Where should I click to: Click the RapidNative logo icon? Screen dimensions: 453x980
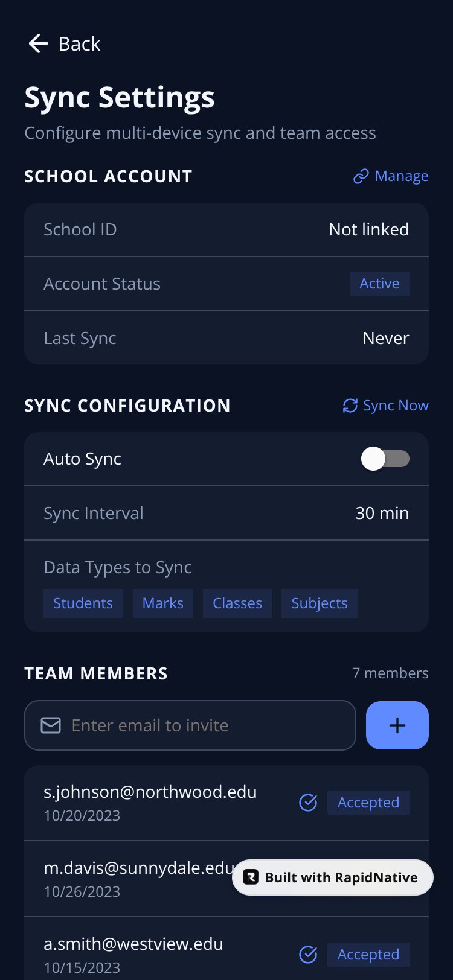pos(251,877)
